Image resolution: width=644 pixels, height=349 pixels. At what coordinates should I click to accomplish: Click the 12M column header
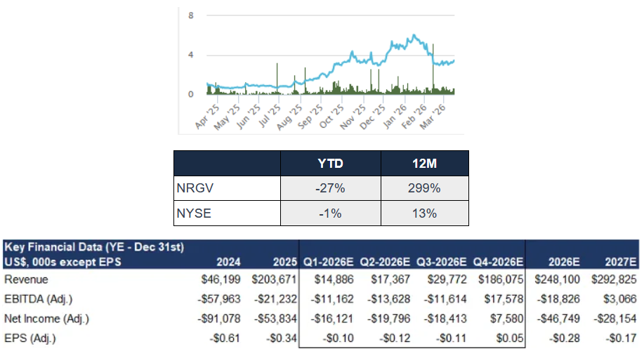(424, 164)
